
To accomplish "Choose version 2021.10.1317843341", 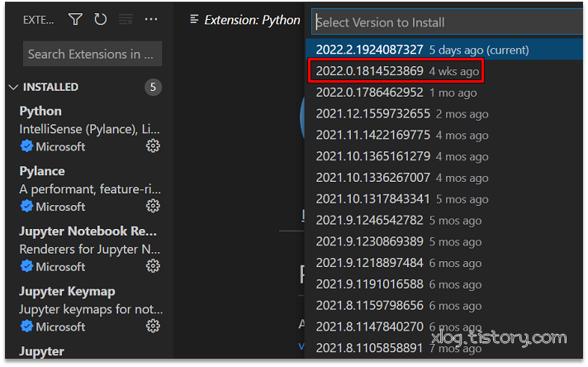I will click(444, 199).
